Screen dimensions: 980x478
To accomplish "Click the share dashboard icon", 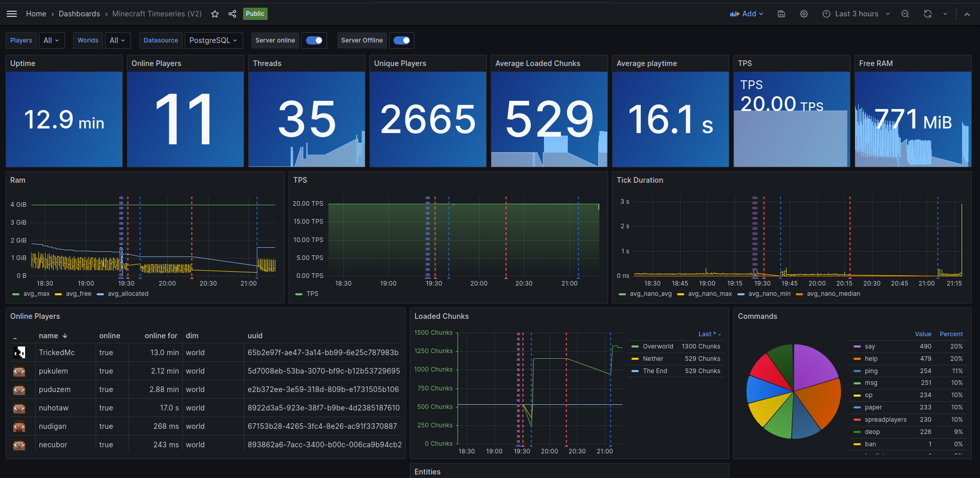I will coord(232,14).
